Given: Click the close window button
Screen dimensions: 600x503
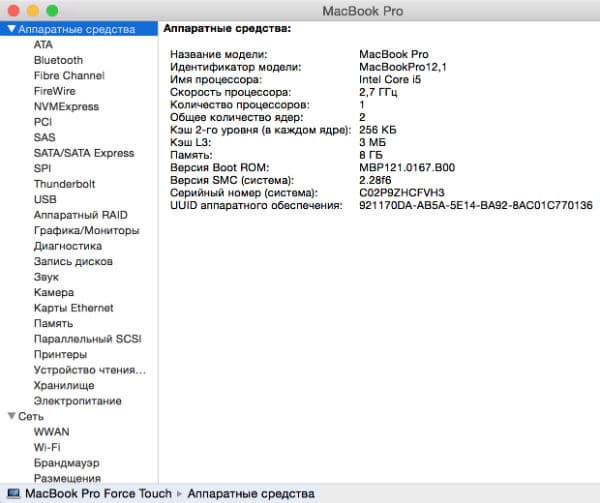Looking at the screenshot, I should point(13,10).
